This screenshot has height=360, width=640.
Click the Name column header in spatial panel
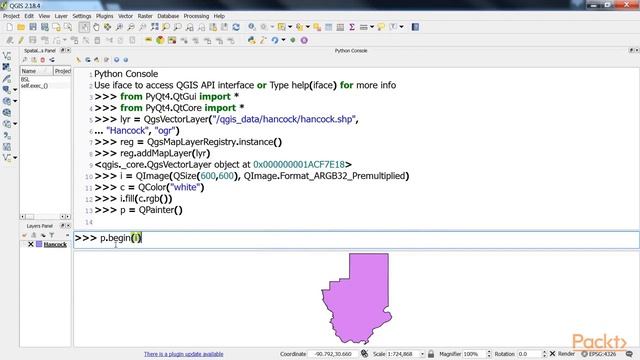coord(36,71)
